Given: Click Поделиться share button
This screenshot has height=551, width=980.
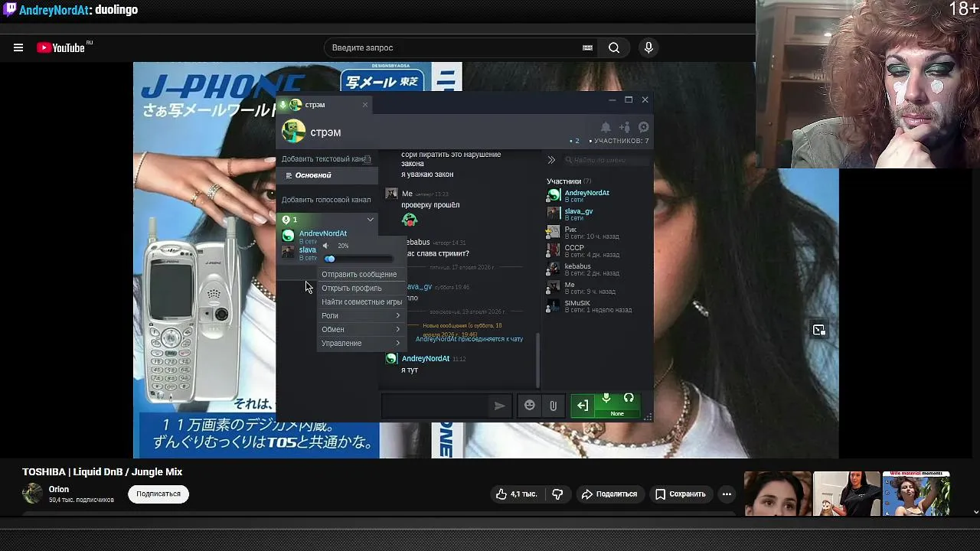Looking at the screenshot, I should (609, 494).
